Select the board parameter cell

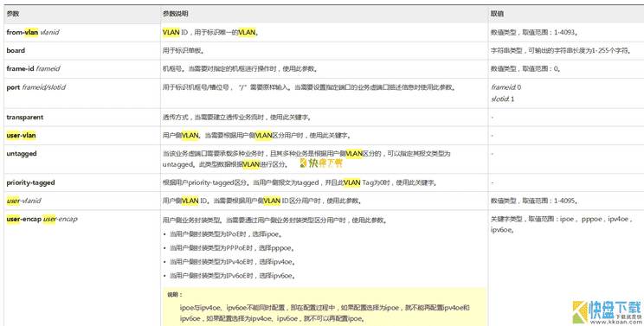tap(16, 50)
